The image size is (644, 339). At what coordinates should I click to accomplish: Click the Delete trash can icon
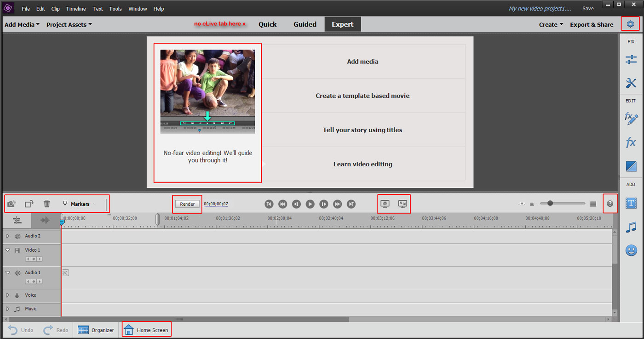[x=47, y=203]
